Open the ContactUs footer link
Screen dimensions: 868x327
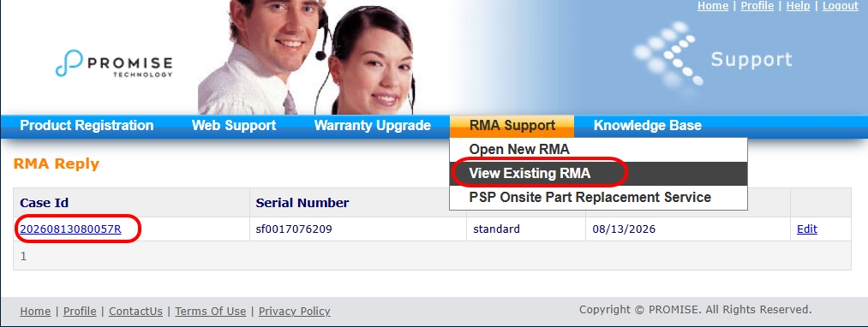(x=135, y=312)
